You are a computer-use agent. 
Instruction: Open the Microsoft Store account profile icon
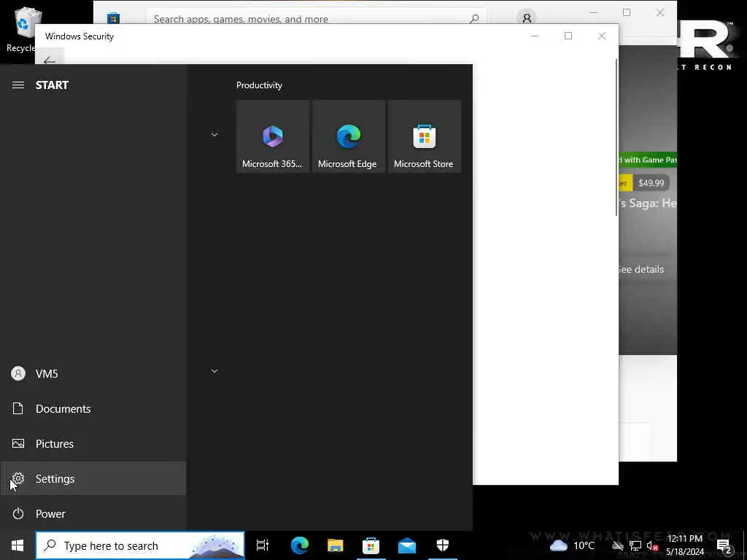pos(527,18)
